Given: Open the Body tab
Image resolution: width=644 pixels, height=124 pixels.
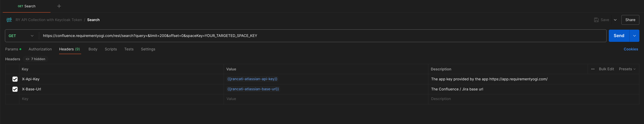Looking at the screenshot, I should [93, 49].
